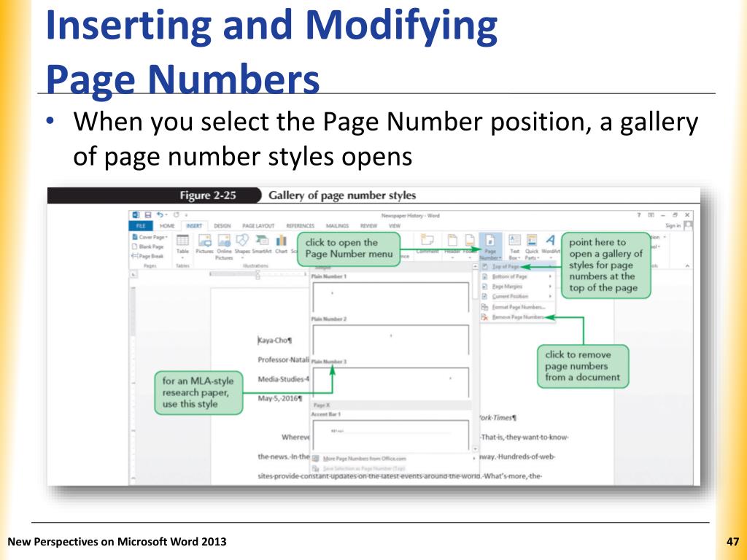
Task: Select the INSERT tab
Action: click(194, 226)
